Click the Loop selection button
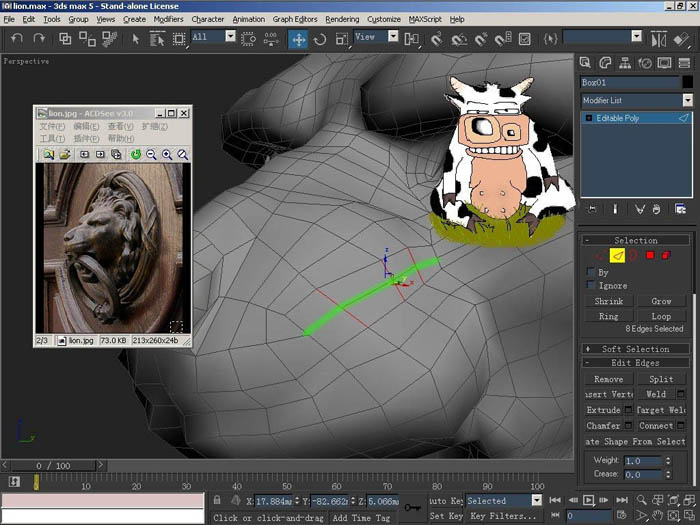The width and height of the screenshot is (700, 525). 661,316
